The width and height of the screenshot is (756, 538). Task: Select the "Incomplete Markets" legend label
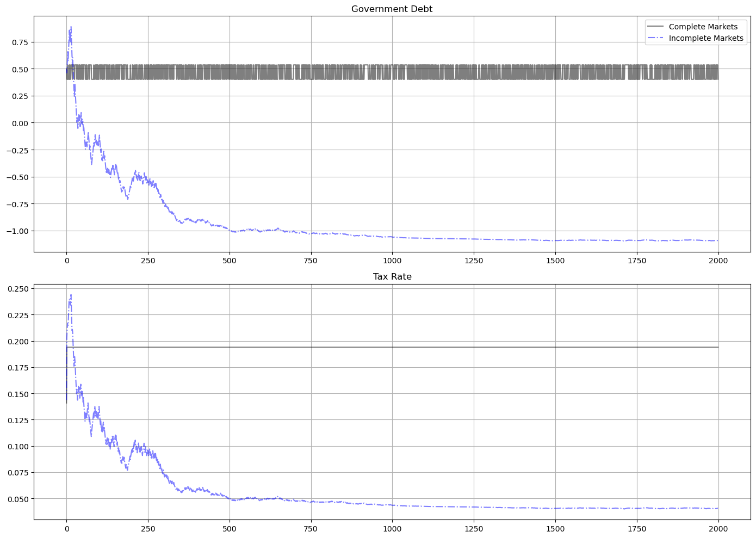(705, 38)
